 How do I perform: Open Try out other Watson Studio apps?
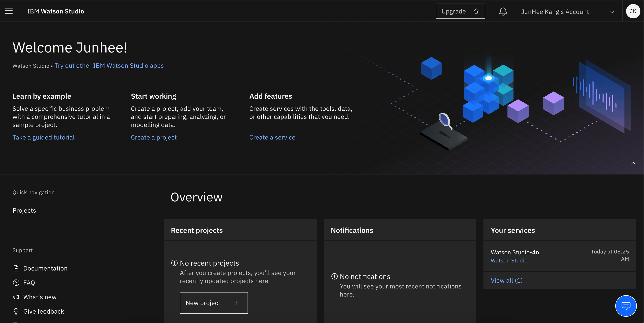pyautogui.click(x=109, y=65)
